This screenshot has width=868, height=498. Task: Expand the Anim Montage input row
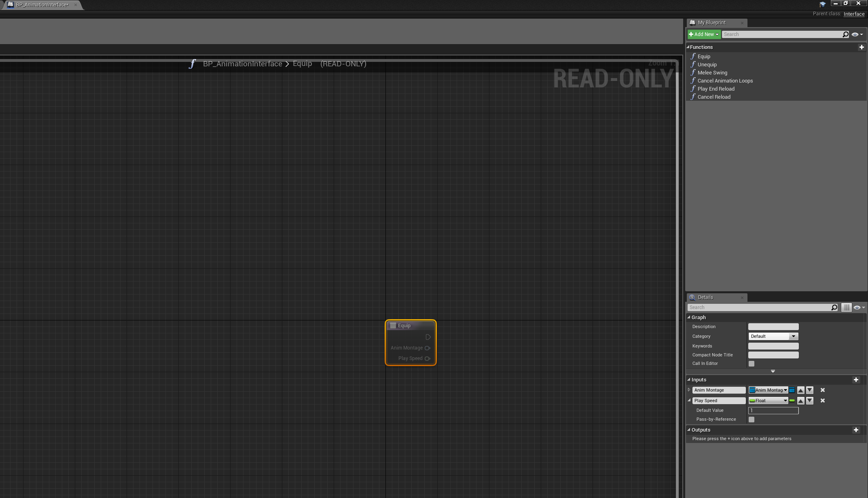689,390
